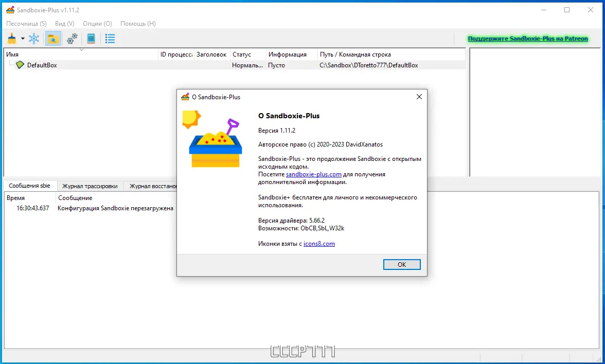This screenshot has height=364, width=605.
Task: Minimize the Sandboxie-Plus main window
Action: tap(544, 10)
